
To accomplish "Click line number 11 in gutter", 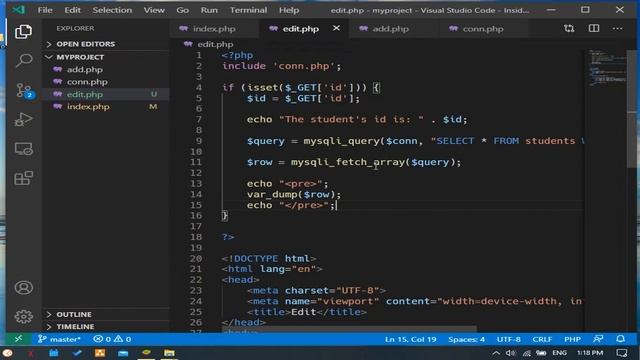I will pos(196,162).
